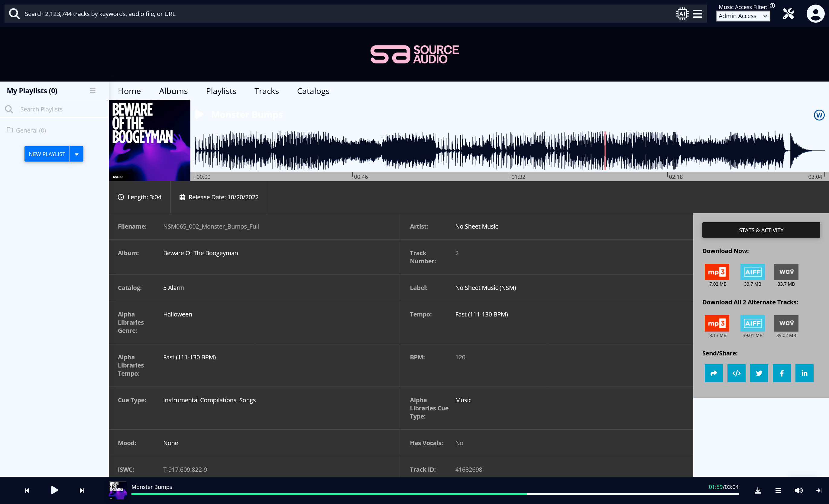Skip to next track in player bar

81,490
